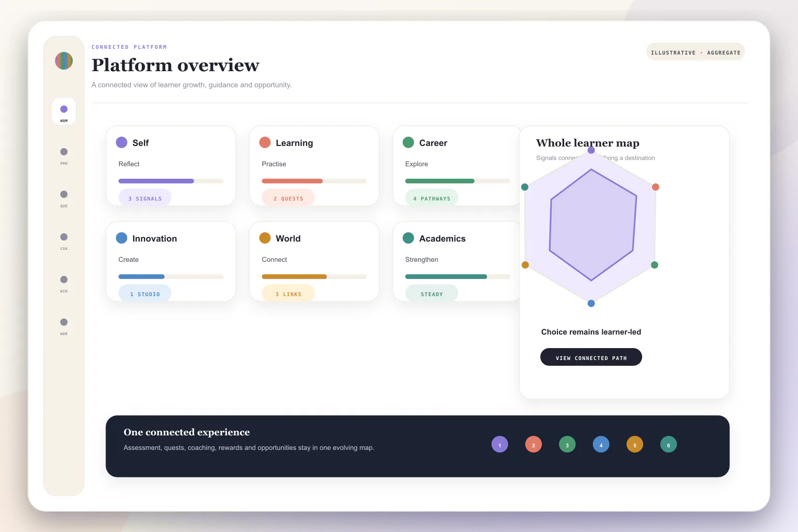Click the World progress bar
This screenshot has height=532, width=798.
coord(314,277)
